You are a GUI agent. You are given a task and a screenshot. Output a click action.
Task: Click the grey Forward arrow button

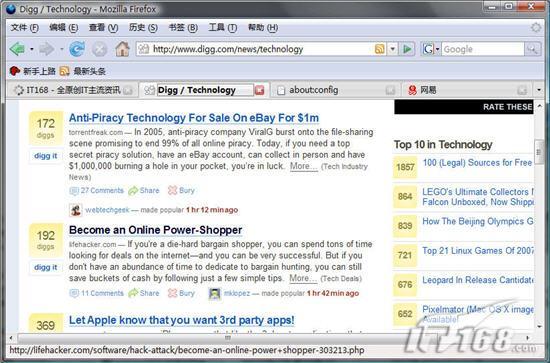pyautogui.click(x=47, y=49)
